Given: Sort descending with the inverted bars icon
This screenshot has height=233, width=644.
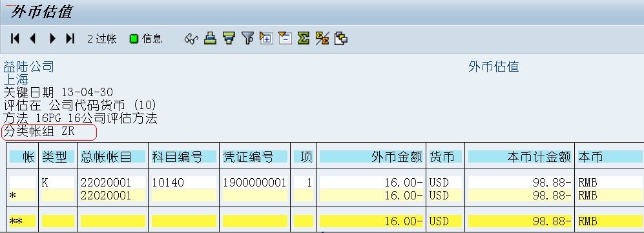Looking at the screenshot, I should [229, 39].
